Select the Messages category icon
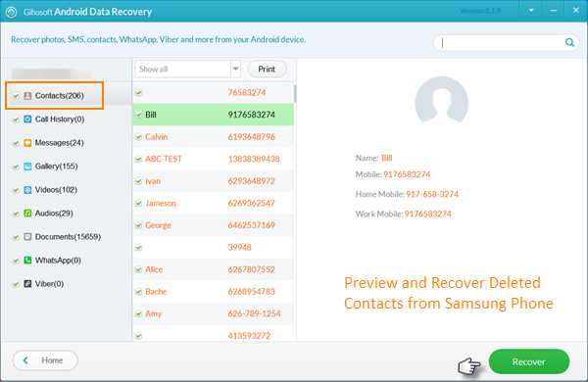The width and height of the screenshot is (588, 382). coord(27,143)
